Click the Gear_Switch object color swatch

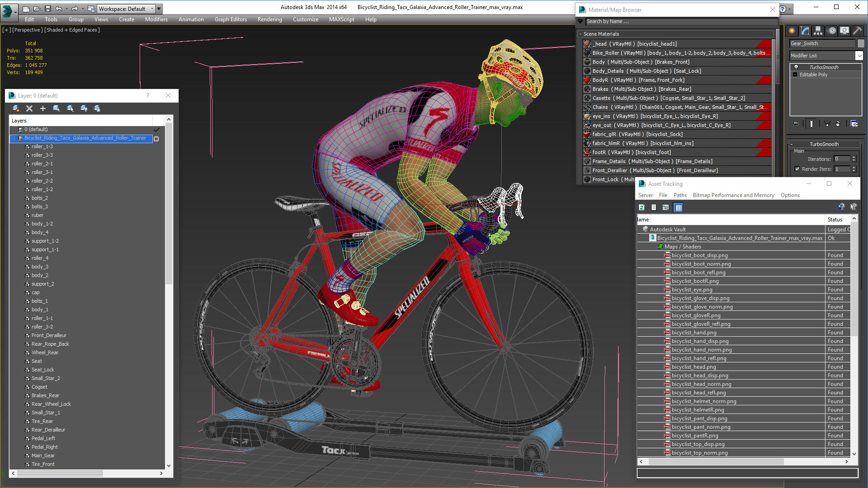click(861, 43)
